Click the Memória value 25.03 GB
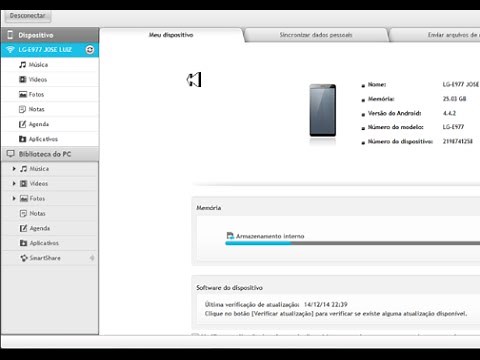Screen dimensions: 480x360 454,99
